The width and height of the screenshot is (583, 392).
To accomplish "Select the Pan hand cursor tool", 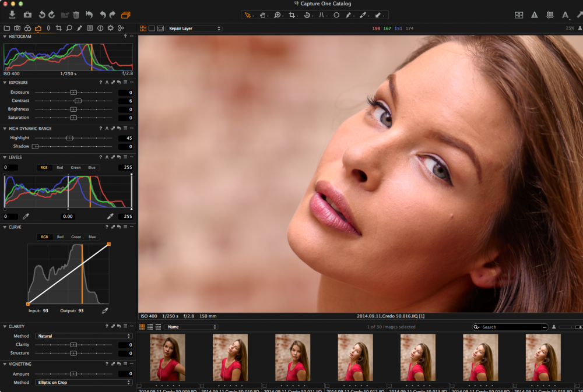I will coord(262,15).
